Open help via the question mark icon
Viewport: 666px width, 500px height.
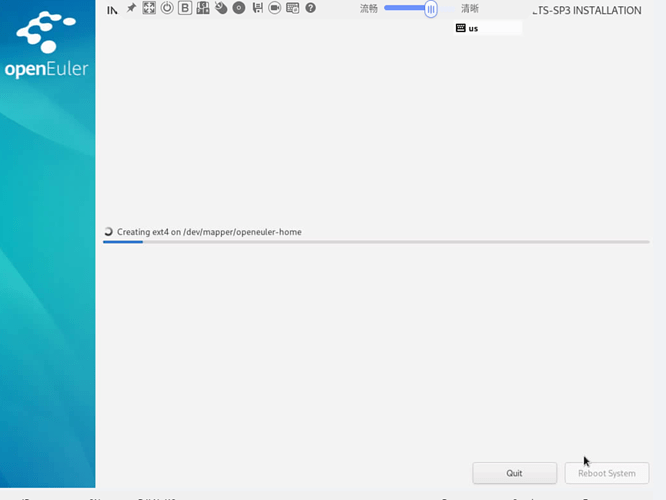coord(311,8)
